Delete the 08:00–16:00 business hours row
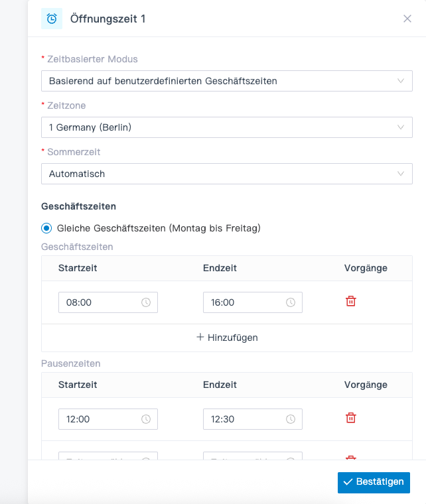Image resolution: width=426 pixels, height=504 pixels. pos(351,301)
